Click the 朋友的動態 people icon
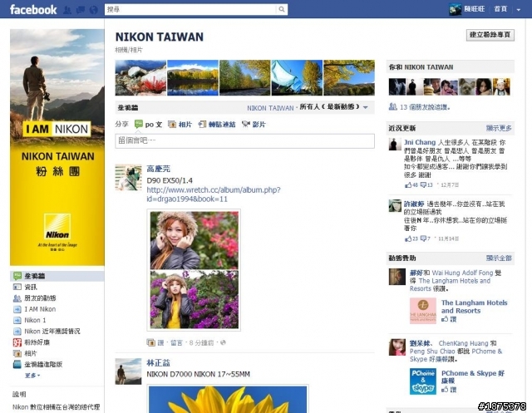Viewport: 532px width, 413px height. point(17,298)
